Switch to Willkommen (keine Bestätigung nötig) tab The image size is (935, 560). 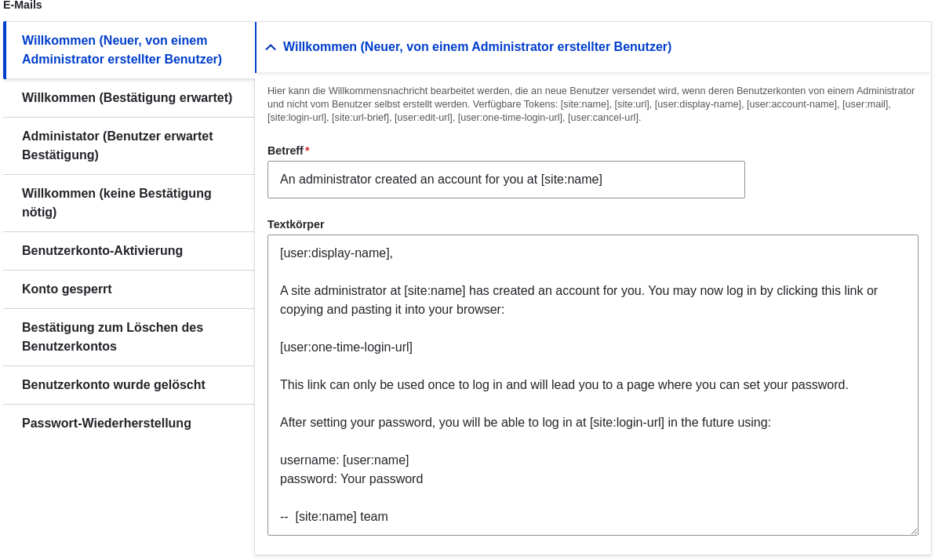click(x=129, y=203)
